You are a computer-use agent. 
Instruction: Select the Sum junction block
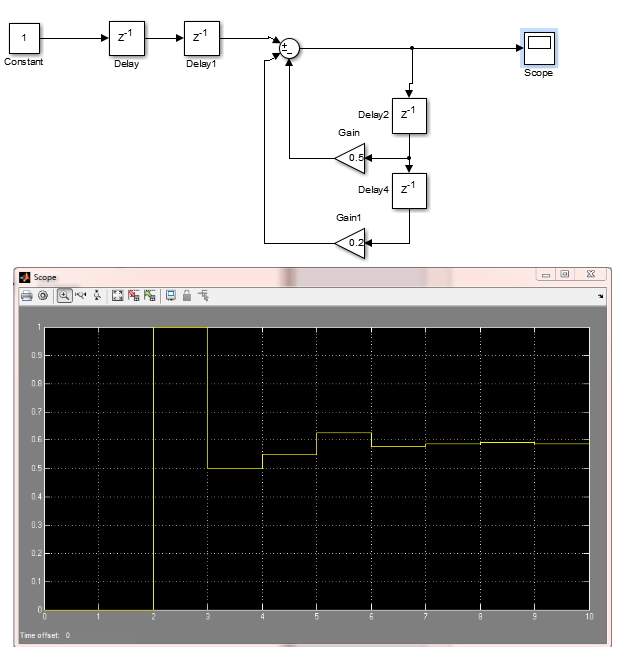click(289, 47)
